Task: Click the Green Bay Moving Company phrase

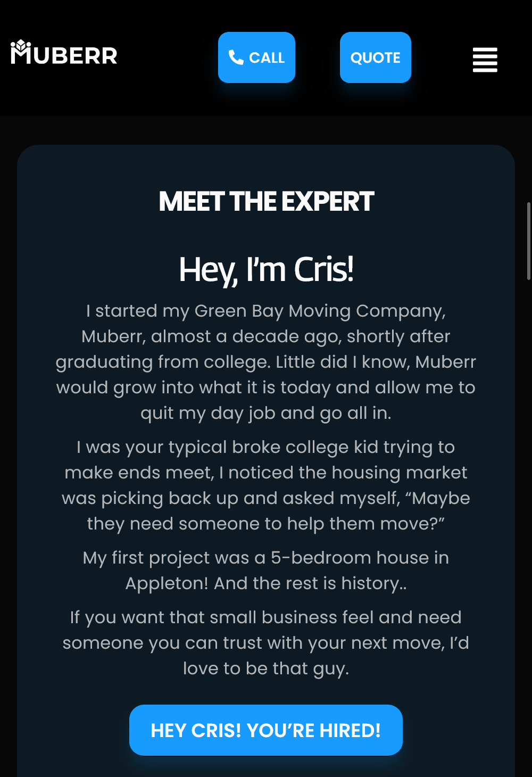Action: [320, 311]
